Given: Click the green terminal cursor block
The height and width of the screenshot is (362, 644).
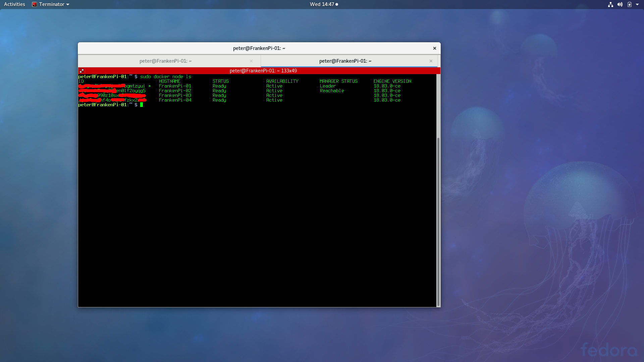Looking at the screenshot, I should tap(142, 105).
